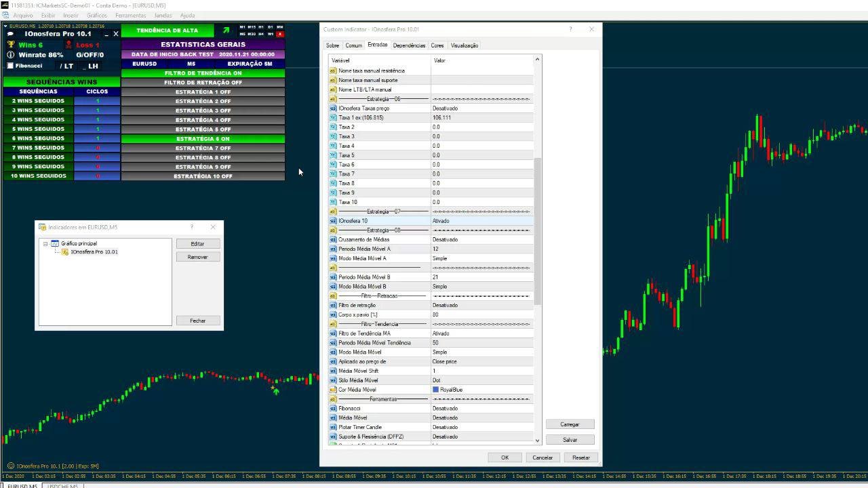The image size is (868, 488).
Task: Toggle the Fibonacci checkbox on the panel
Action: 10,66
